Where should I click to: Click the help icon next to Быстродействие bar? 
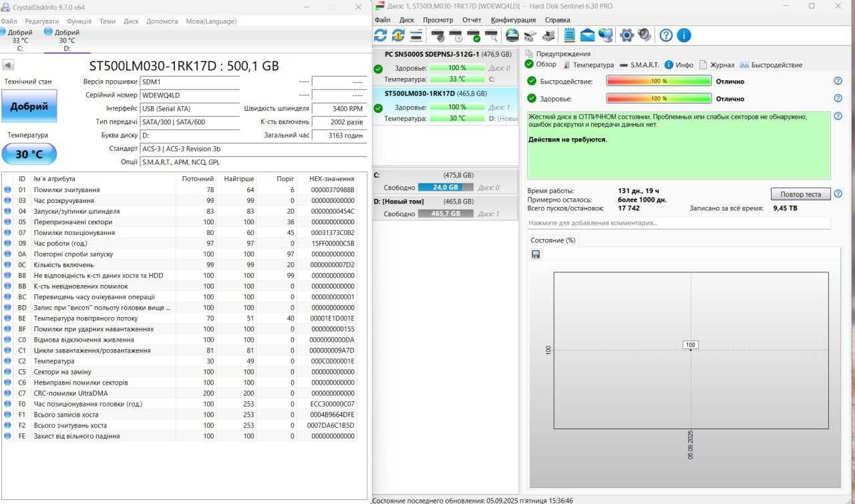(838, 81)
